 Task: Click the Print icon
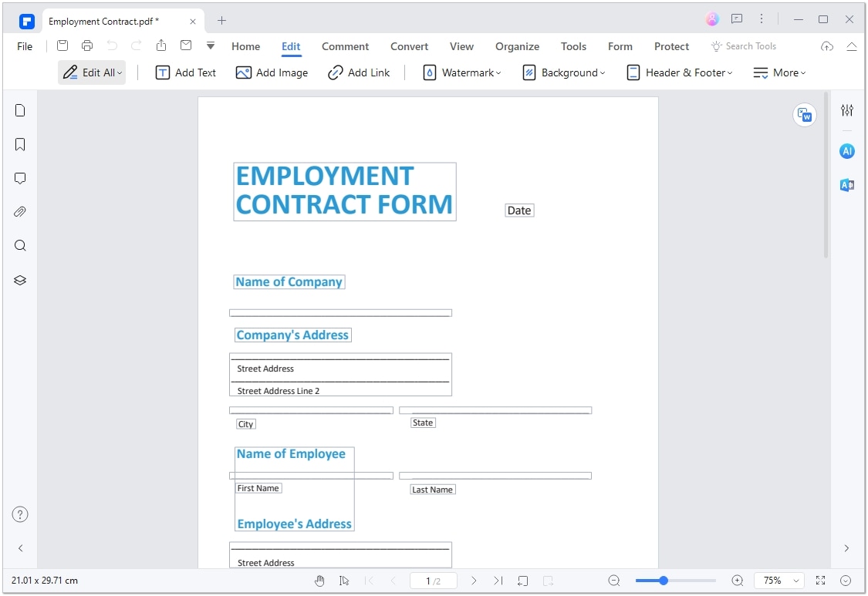click(87, 46)
